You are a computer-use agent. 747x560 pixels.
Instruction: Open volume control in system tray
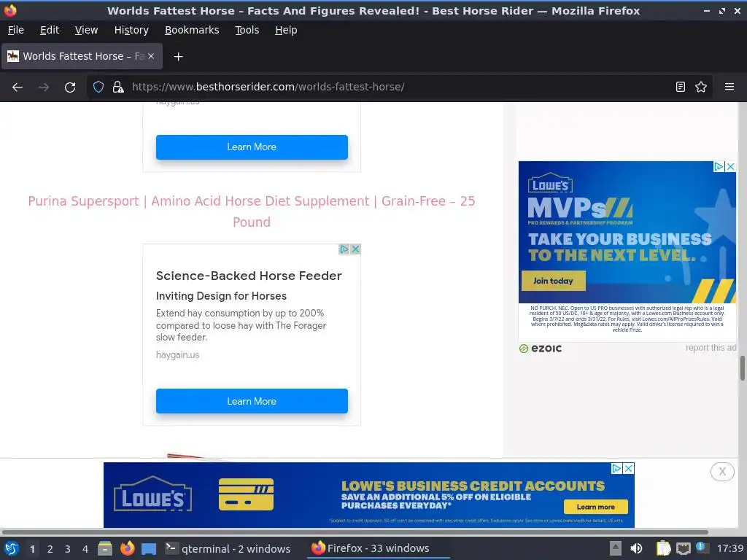click(636, 549)
